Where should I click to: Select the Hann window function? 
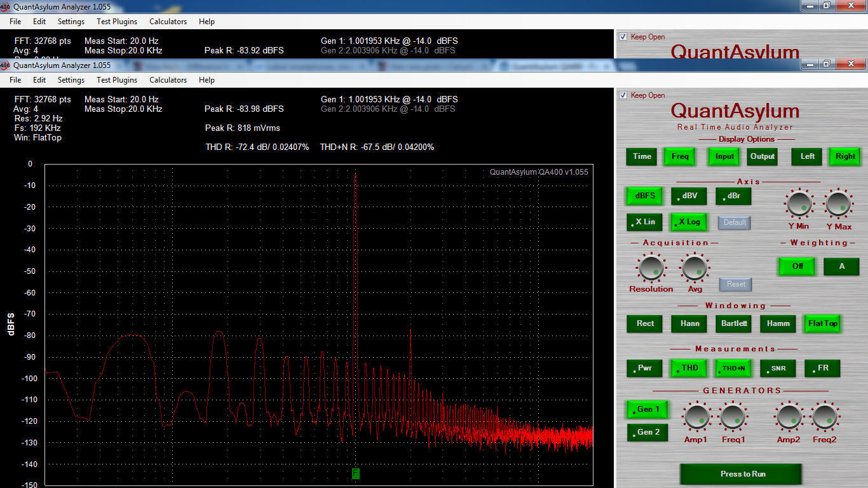[689, 323]
